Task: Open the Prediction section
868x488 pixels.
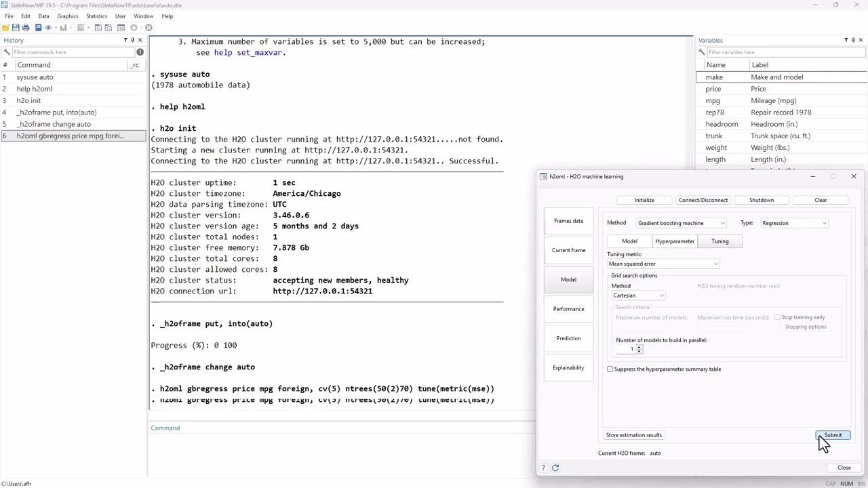Action: click(568, 338)
